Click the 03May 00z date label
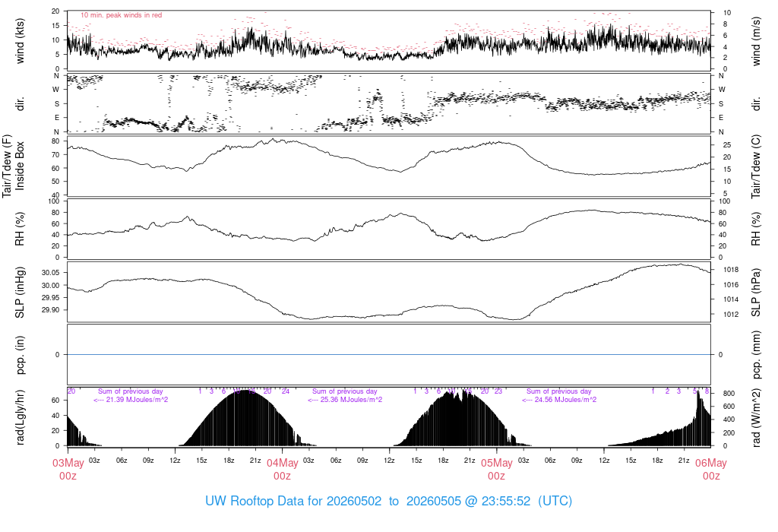Screen dimensions: 778x532 pyautogui.click(x=68, y=469)
